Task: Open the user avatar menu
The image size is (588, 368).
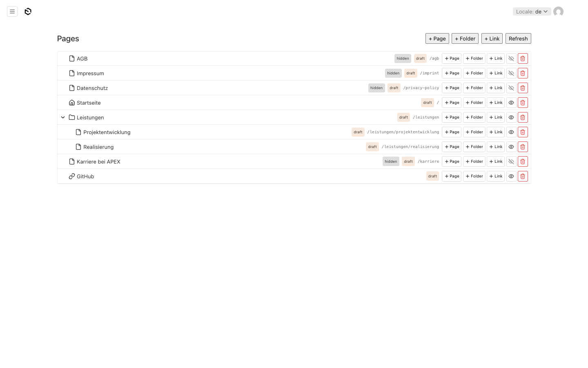Action: tap(558, 11)
